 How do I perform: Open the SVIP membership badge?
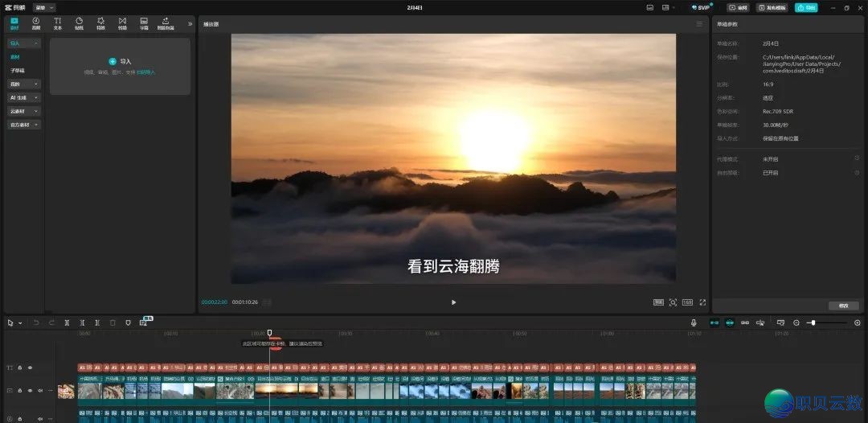pos(701,8)
